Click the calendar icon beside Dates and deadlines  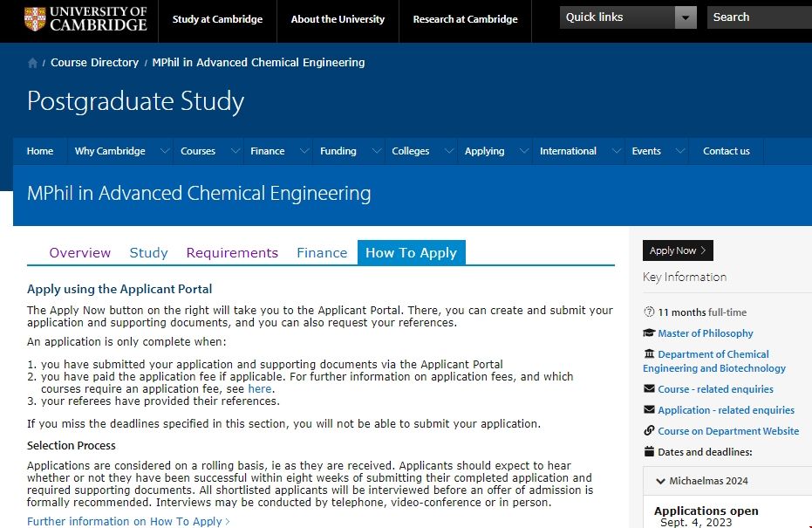tap(649, 452)
